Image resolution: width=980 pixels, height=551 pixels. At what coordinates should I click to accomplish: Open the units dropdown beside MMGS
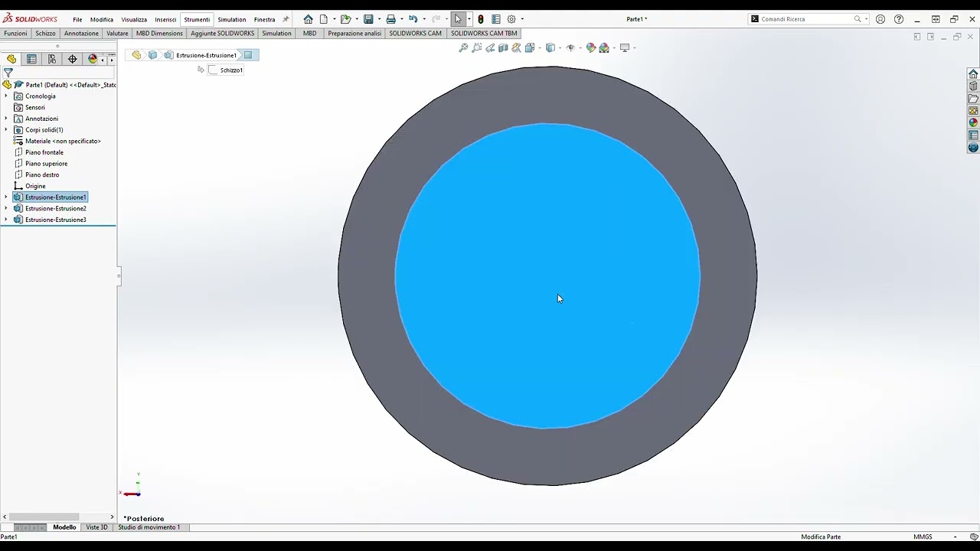[955, 537]
